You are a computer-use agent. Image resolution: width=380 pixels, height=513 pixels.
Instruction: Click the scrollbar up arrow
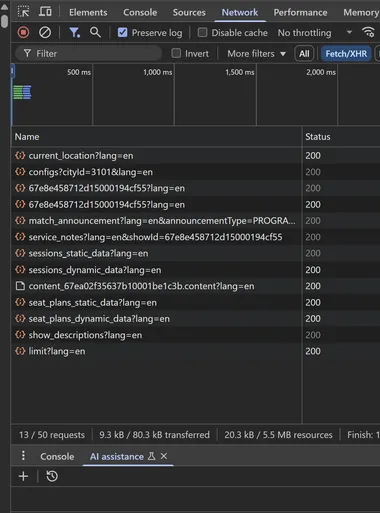tap(4, 6)
